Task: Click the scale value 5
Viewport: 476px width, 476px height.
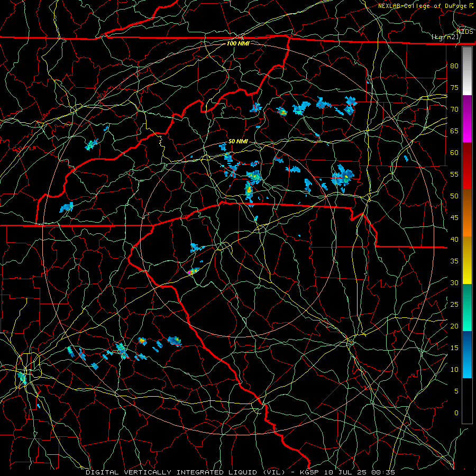Action: [456, 391]
